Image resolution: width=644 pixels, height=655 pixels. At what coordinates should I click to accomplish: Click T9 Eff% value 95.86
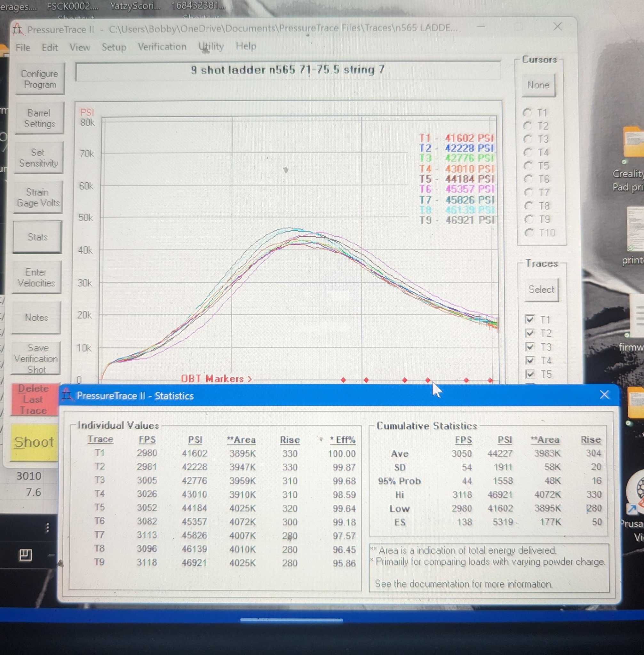[x=344, y=563]
